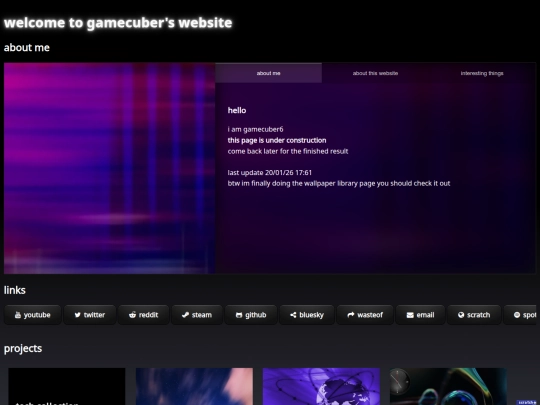Click the Steam logo icon
The width and height of the screenshot is (540, 405).
185,315
